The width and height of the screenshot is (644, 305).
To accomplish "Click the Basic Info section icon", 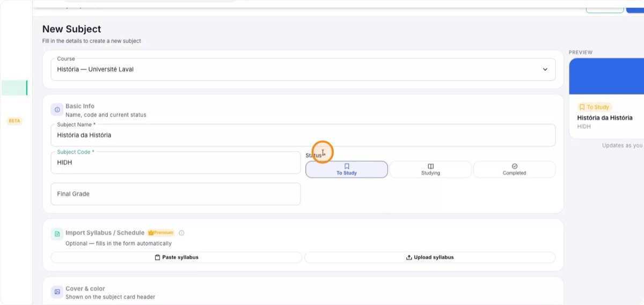I will [57, 110].
